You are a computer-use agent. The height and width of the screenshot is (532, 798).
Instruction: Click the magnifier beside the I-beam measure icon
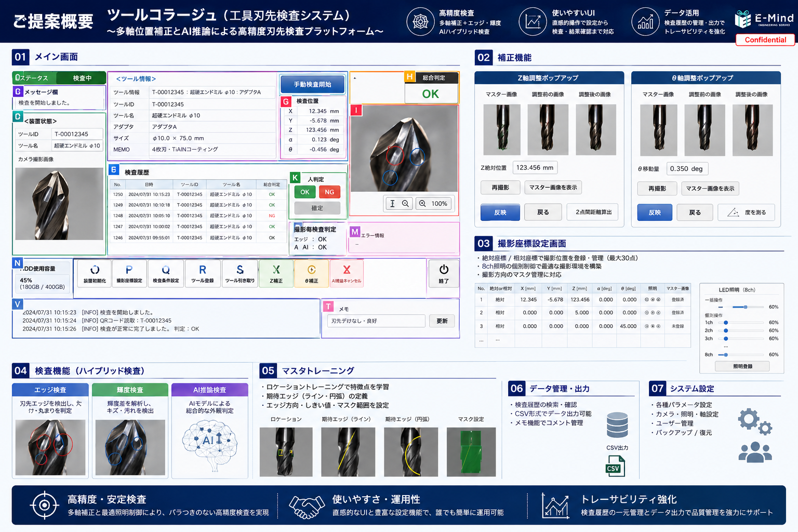pyautogui.click(x=405, y=204)
